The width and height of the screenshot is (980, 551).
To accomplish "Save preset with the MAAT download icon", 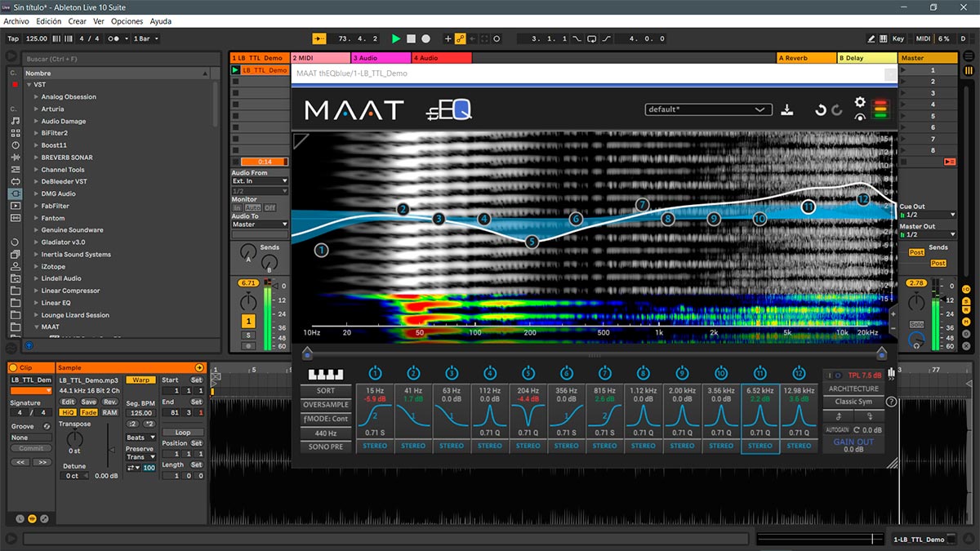I will point(787,110).
